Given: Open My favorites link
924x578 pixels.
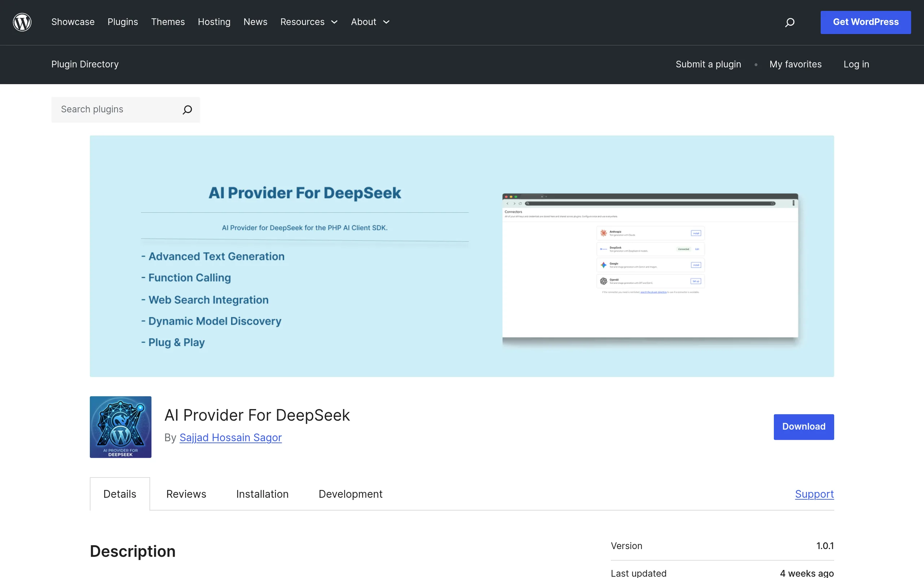Looking at the screenshot, I should (x=796, y=64).
